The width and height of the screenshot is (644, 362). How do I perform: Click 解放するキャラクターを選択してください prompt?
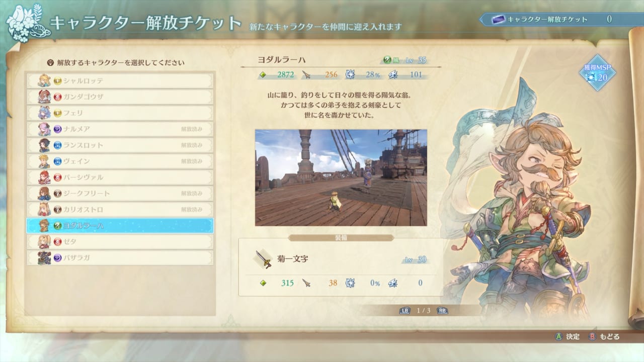[x=121, y=63]
